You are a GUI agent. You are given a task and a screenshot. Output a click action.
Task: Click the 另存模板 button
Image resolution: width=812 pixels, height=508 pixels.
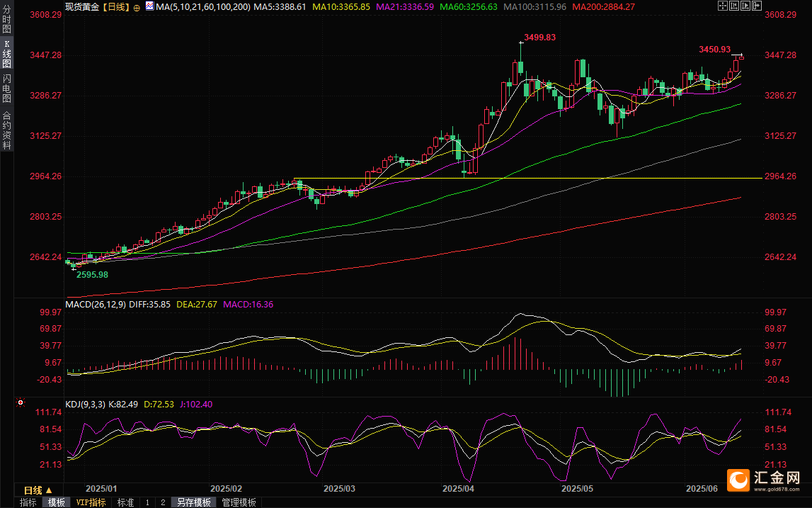click(194, 502)
